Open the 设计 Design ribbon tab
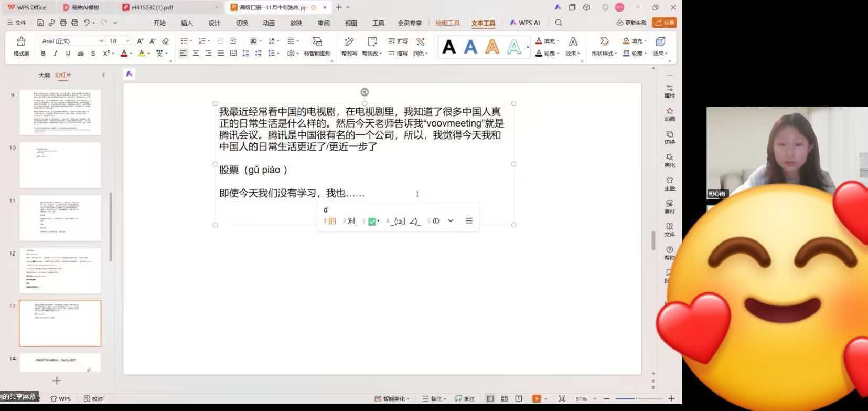 point(214,23)
